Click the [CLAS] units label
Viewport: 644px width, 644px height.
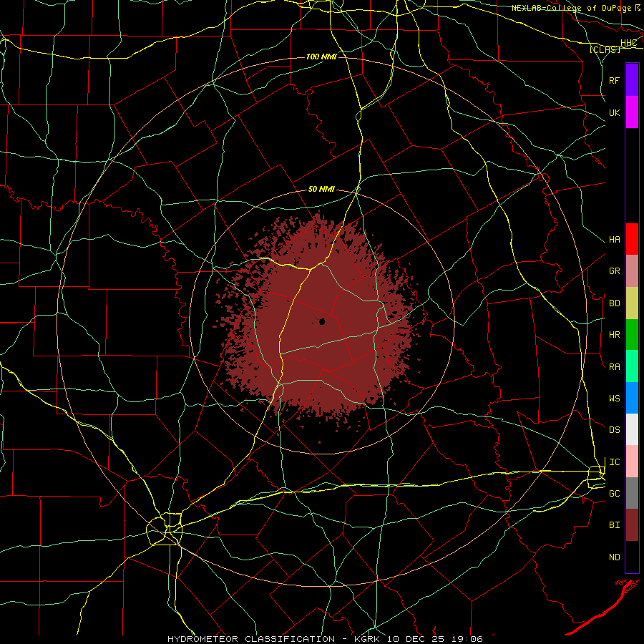pyautogui.click(x=605, y=49)
